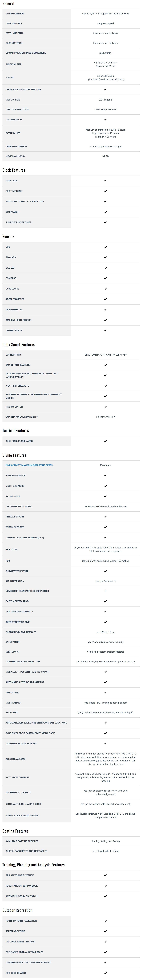Click the Boating Features section heading
141x980 pixels.
(16, 831)
